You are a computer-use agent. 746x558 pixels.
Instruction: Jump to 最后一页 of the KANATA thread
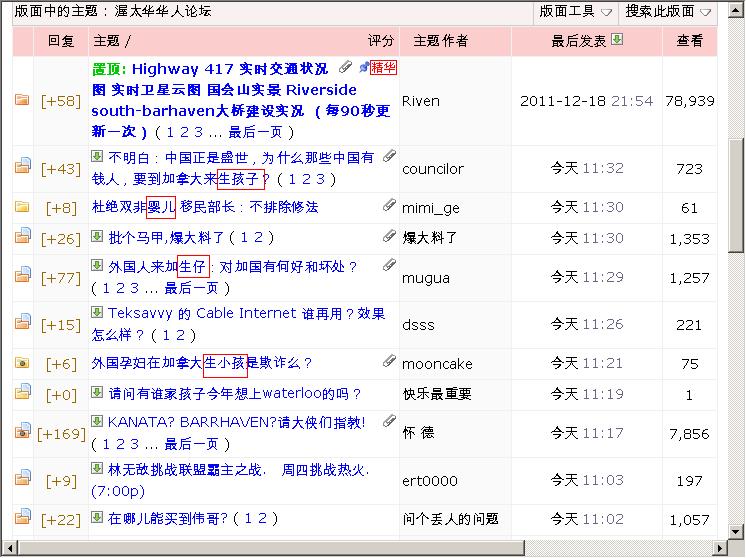(x=191, y=443)
